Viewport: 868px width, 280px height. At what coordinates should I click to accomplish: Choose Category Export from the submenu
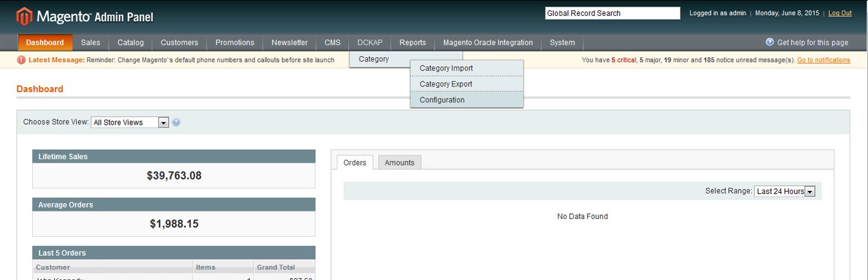coord(466,84)
